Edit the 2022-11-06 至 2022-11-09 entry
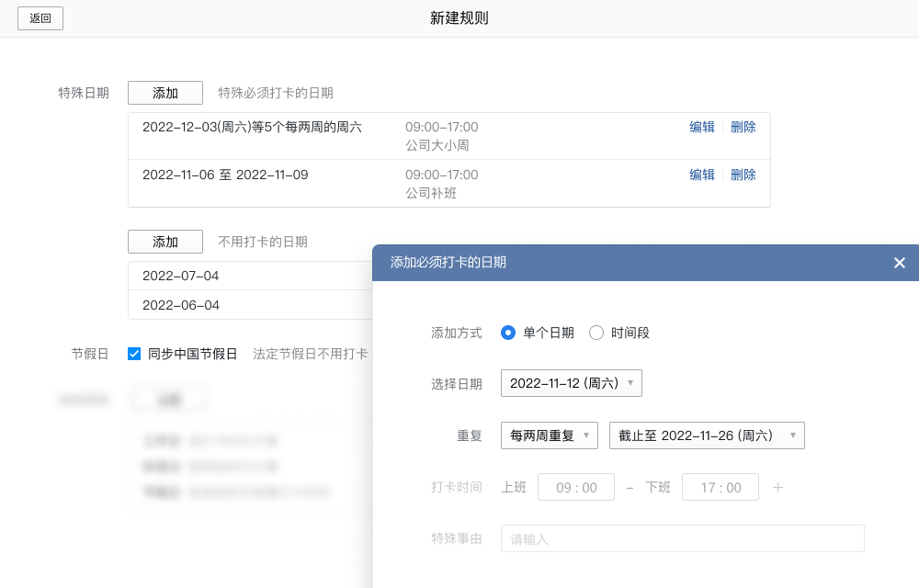The image size is (919, 588). coord(701,175)
